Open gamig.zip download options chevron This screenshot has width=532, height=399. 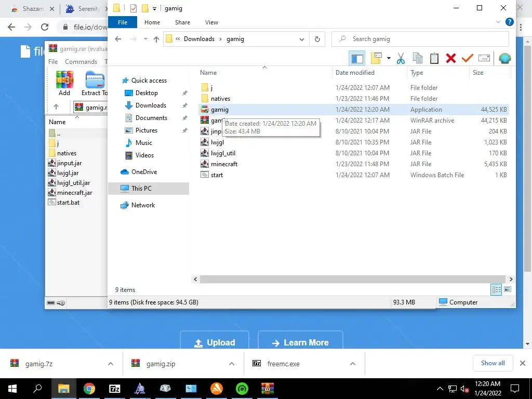[x=231, y=364]
